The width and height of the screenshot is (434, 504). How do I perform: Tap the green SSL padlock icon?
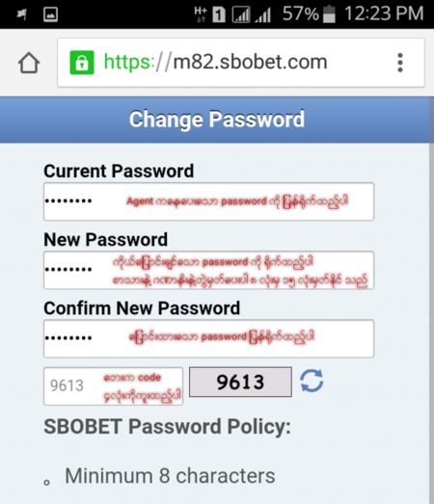82,63
